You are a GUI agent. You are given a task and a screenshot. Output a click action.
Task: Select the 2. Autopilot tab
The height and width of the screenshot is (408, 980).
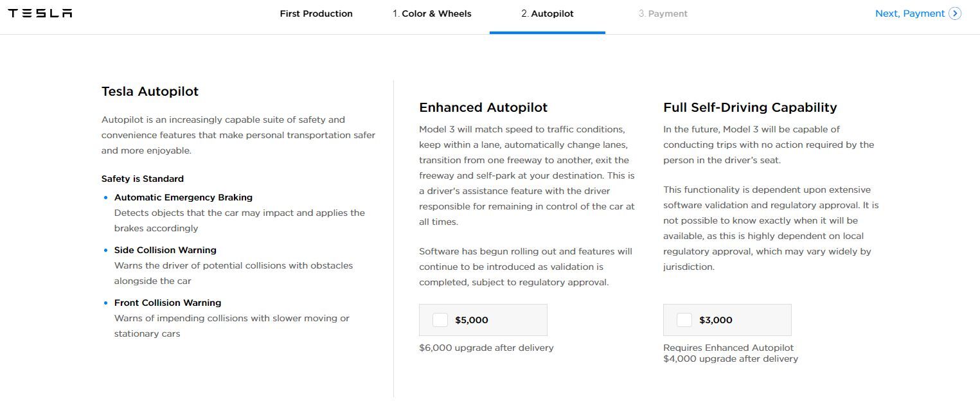click(x=548, y=13)
